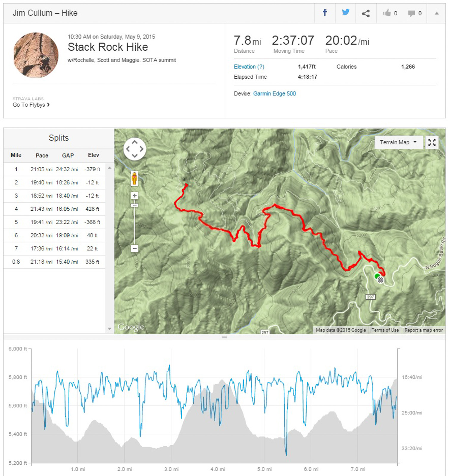Give kudos with thumbs-up icon
Image resolution: width=449 pixels, height=476 pixels.
(387, 13)
